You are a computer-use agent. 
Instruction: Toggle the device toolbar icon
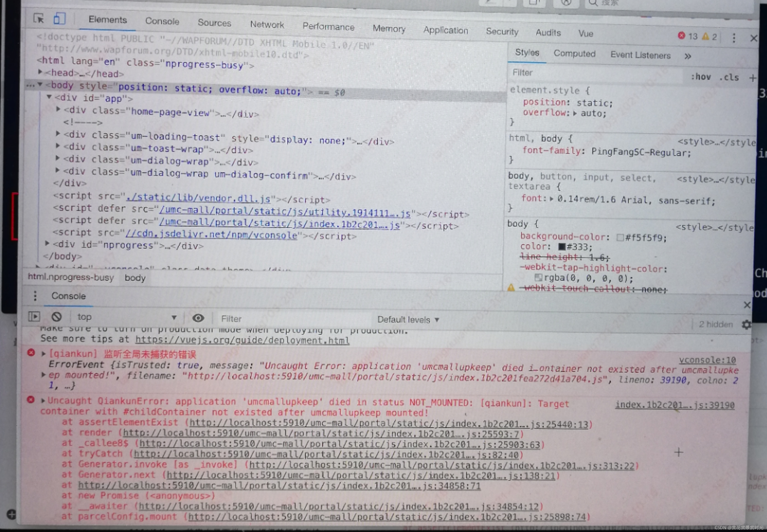59,18
